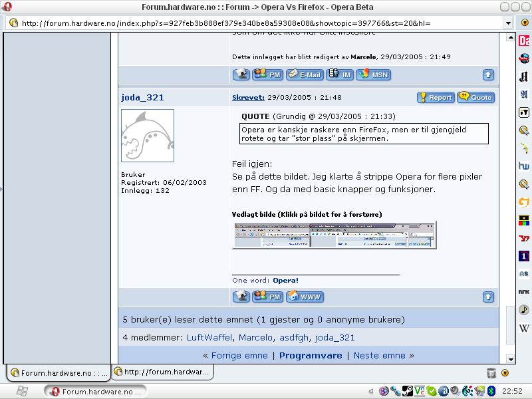This screenshot has width=532, height=399.
Task: Open the blue hw bookmark icon
Action: [524, 166]
